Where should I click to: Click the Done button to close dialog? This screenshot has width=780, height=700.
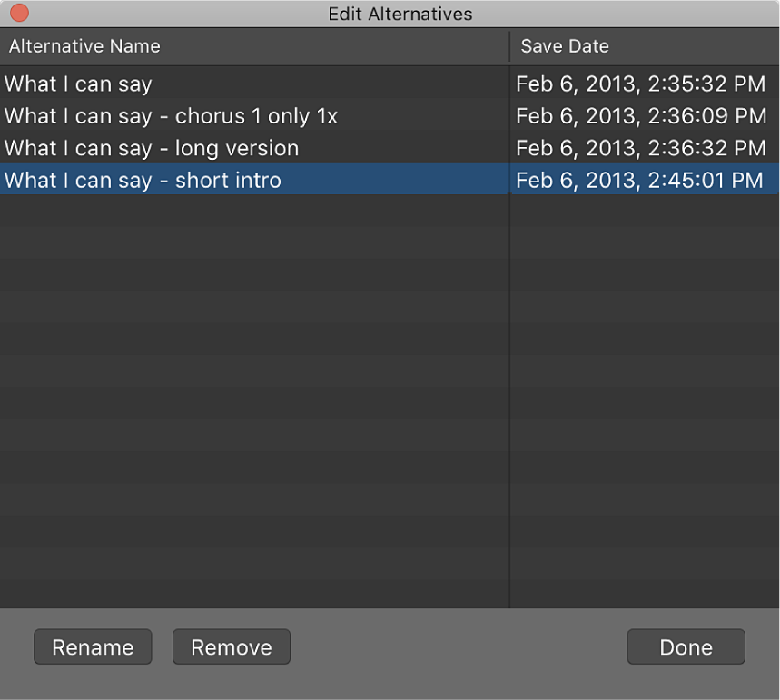point(686,646)
